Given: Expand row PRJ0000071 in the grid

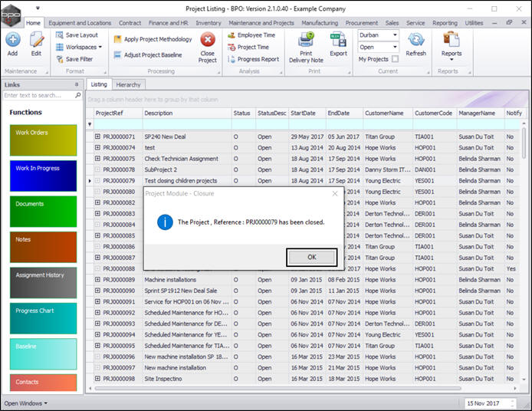Looking at the screenshot, I should click(x=98, y=136).
